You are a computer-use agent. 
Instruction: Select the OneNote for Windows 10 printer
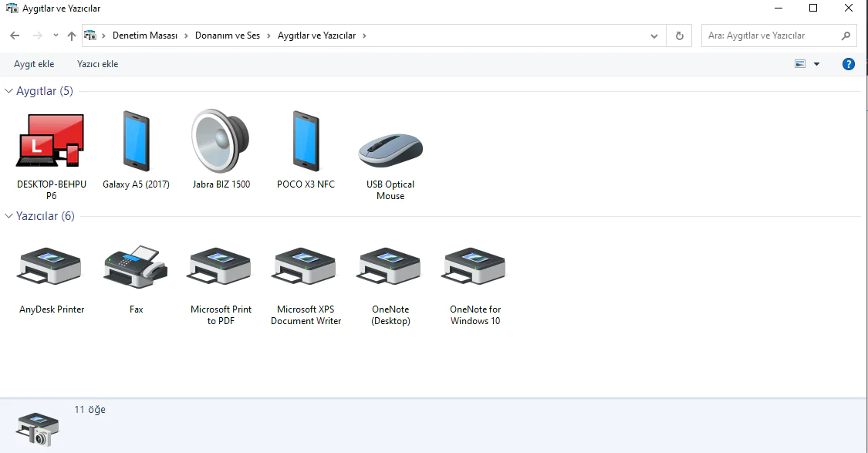[x=474, y=266]
